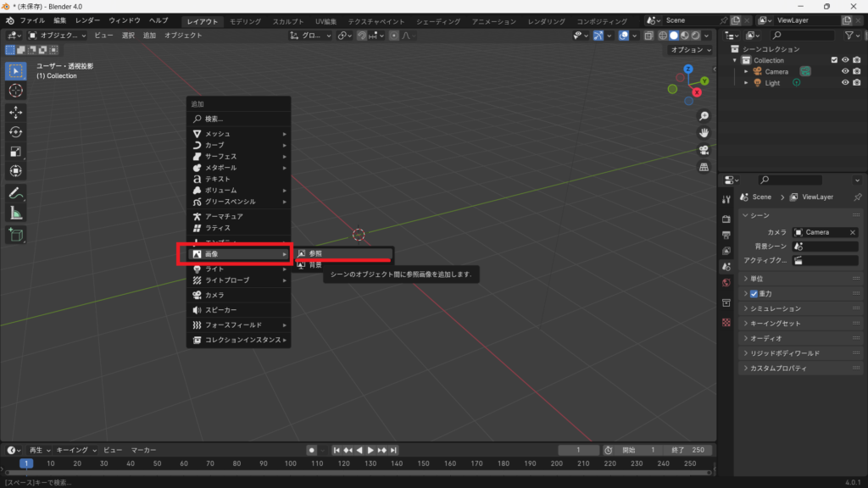868x488 pixels.
Task: Click the Annotate pencil tool
Action: pos(16,193)
